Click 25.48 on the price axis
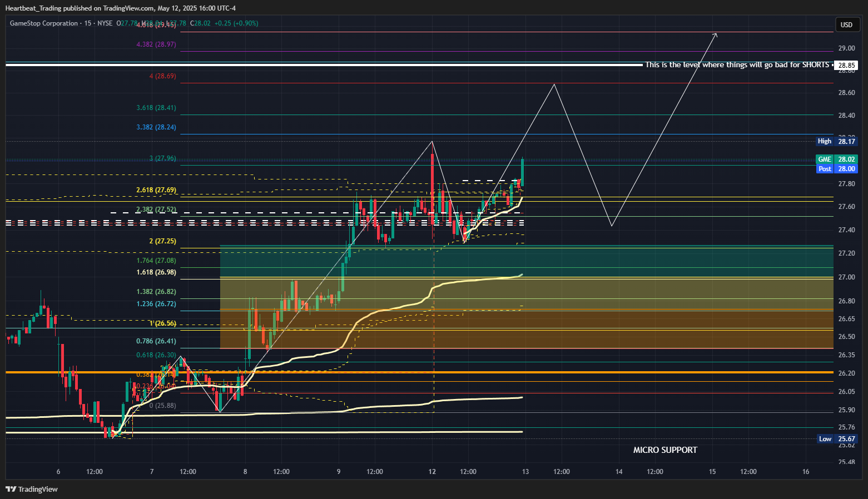 coord(846,462)
